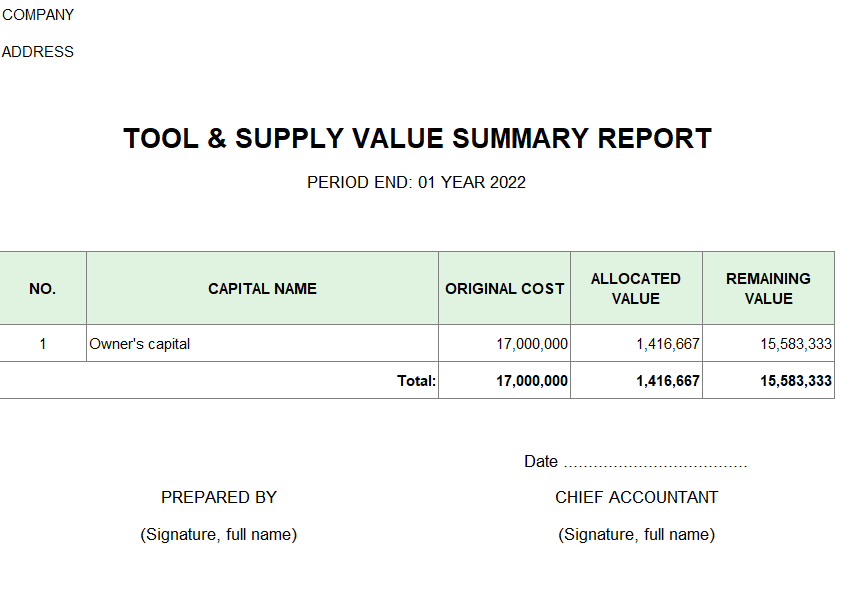The width and height of the screenshot is (851, 599).
Task: Click the ORIGINAL COST column header
Action: point(504,289)
